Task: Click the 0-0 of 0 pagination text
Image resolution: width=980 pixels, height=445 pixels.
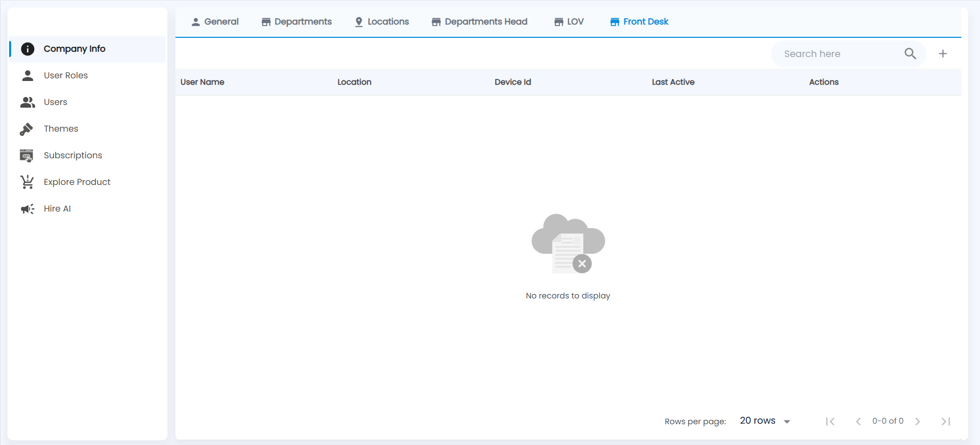Action: [888, 421]
